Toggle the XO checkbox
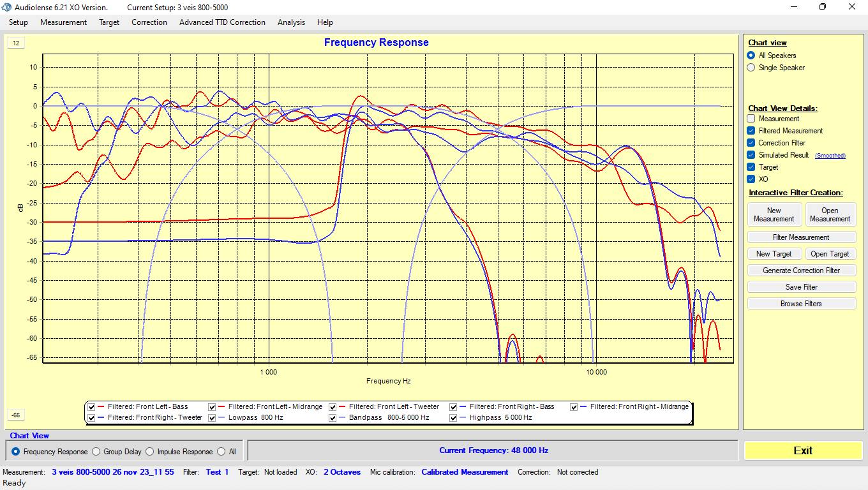The height and width of the screenshot is (490, 868). point(751,179)
